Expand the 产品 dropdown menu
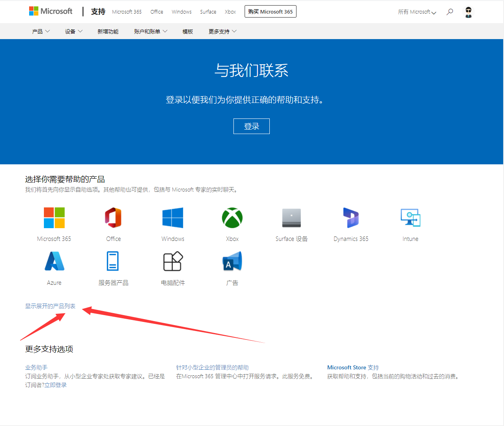This screenshot has width=504, height=426. [41, 31]
